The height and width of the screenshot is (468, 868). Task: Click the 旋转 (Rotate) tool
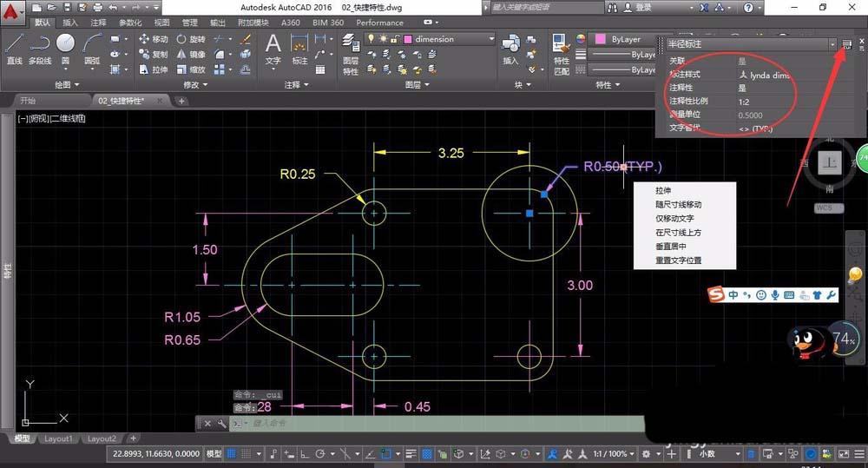(191, 39)
